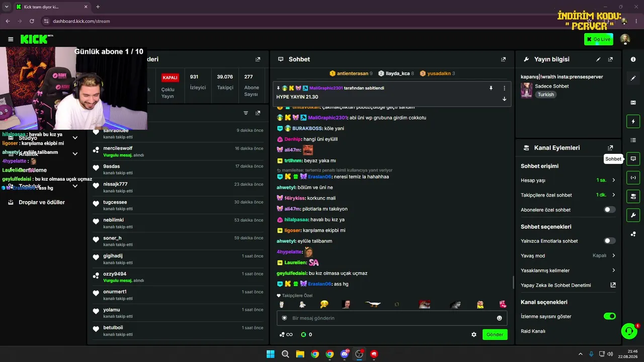Toggle Abonelere özel sohbet switch

[609, 210]
